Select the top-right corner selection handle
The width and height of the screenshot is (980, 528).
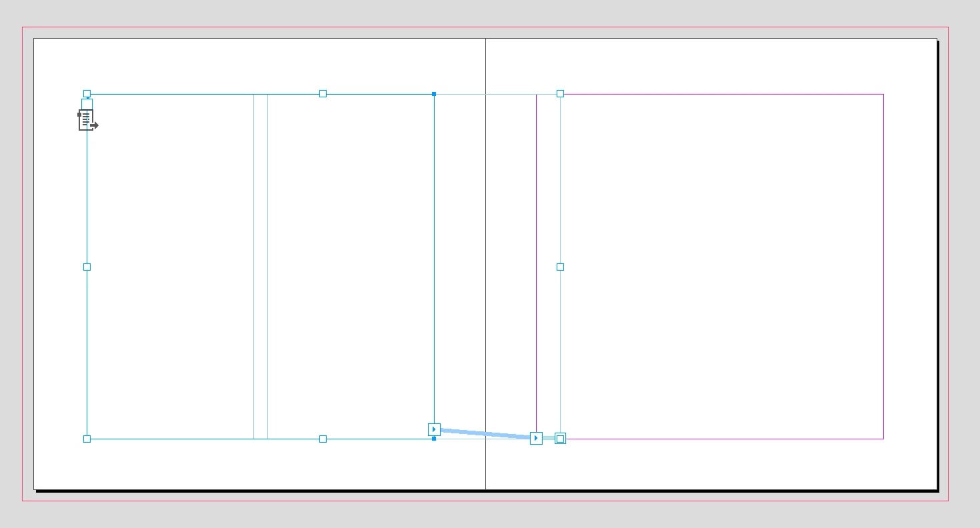(x=560, y=94)
